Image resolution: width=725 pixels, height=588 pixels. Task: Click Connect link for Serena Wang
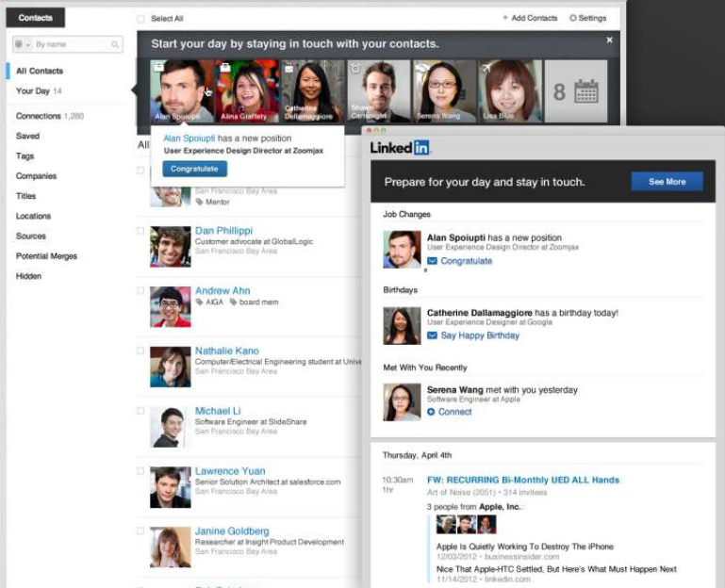click(x=455, y=412)
